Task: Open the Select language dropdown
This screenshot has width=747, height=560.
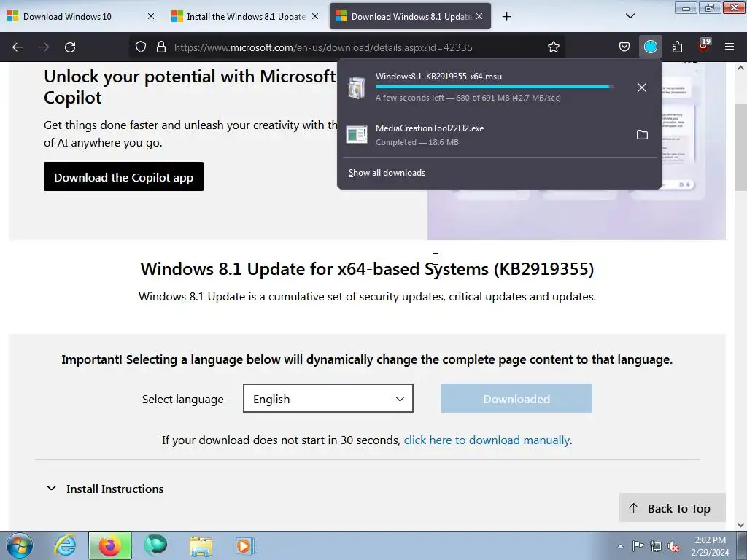Action: [x=328, y=399]
